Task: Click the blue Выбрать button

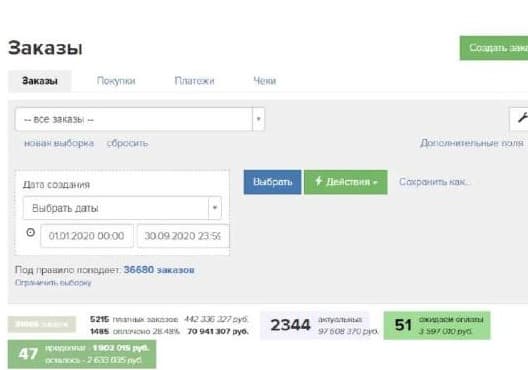Action: (x=272, y=182)
